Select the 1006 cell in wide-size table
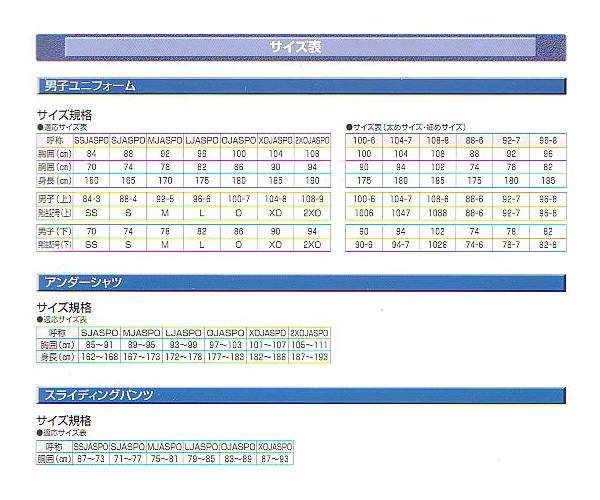Screen dimensions: 600x500 (x=363, y=213)
